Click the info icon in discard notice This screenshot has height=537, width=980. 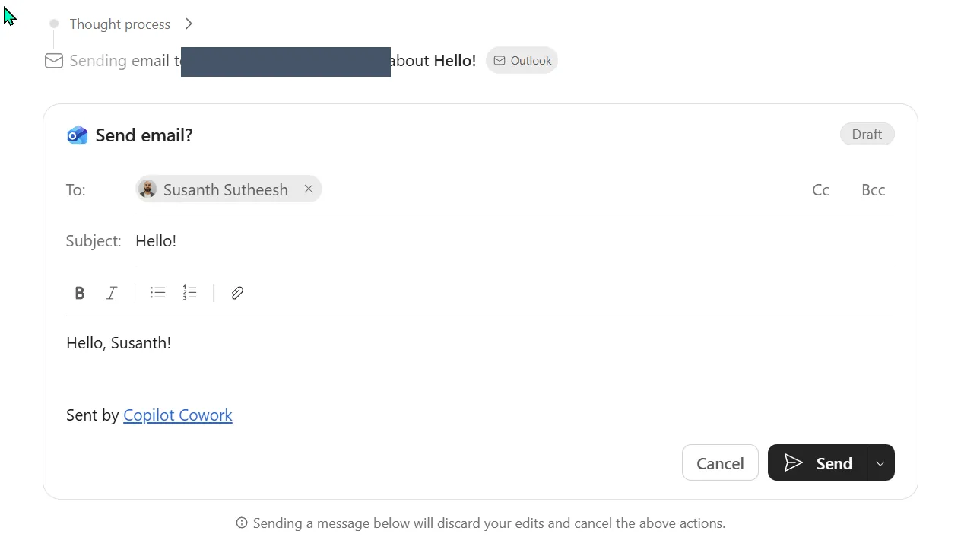click(242, 523)
